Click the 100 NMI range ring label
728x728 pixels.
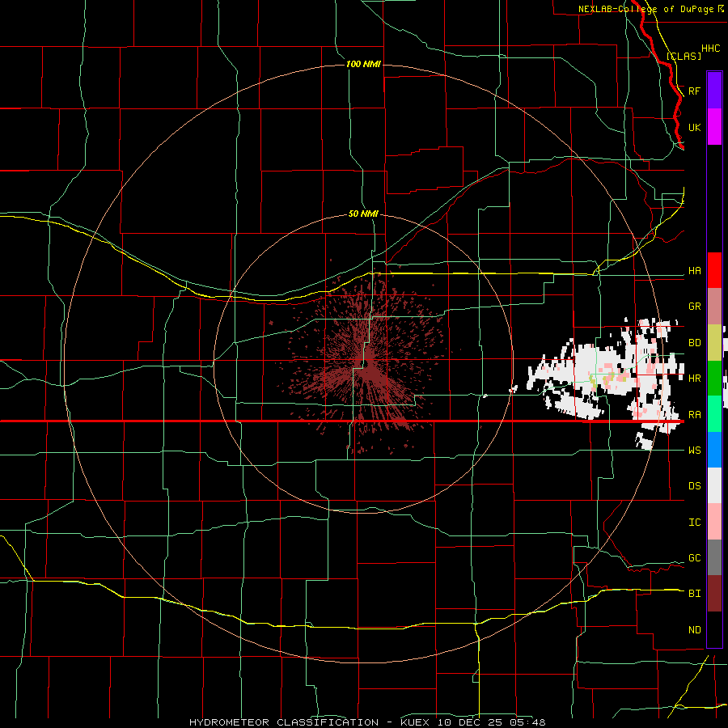(x=363, y=64)
